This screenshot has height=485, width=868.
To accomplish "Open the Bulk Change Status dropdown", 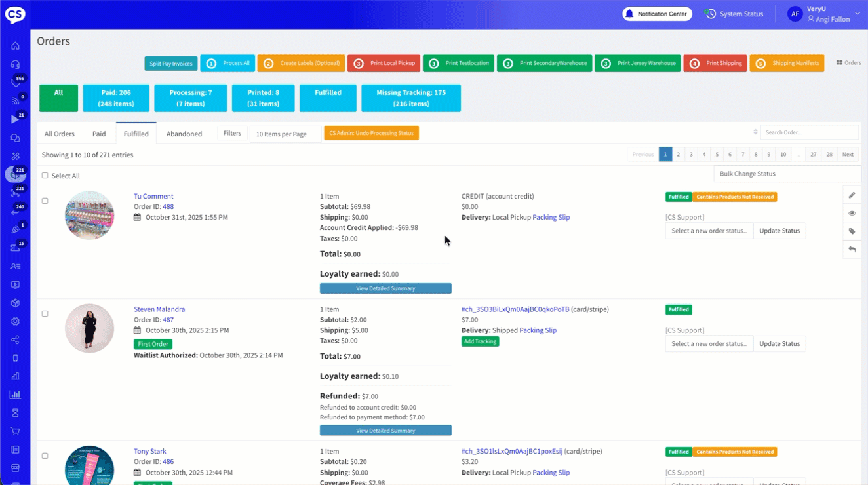I will pyautogui.click(x=787, y=174).
